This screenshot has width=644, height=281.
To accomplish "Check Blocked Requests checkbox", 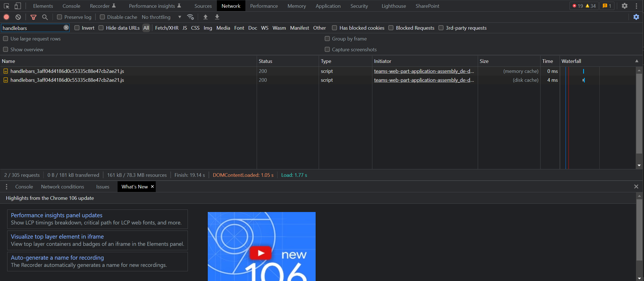I will 391,28.
